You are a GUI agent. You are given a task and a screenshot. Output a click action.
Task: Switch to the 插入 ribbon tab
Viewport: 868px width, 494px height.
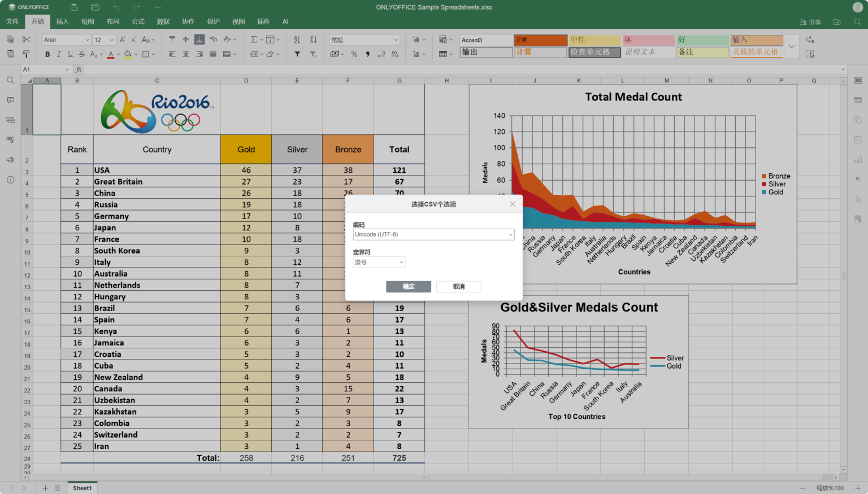coord(62,21)
